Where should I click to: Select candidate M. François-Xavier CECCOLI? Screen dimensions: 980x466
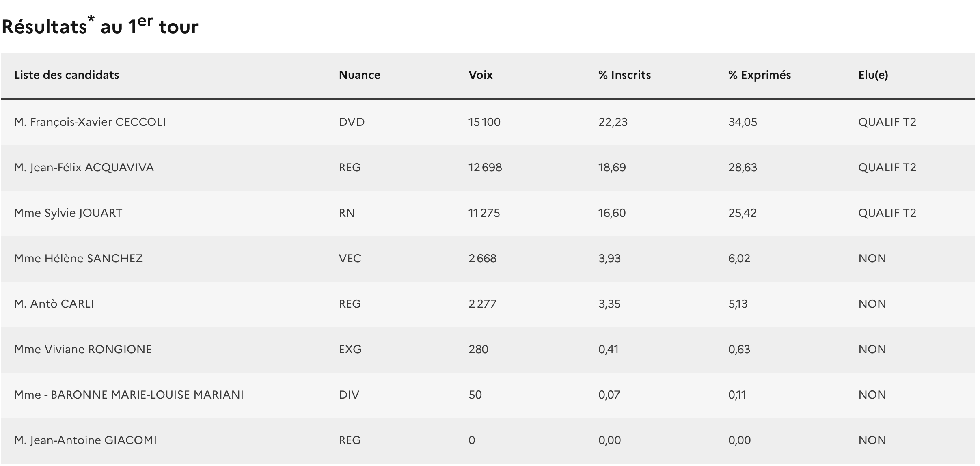coord(90,122)
